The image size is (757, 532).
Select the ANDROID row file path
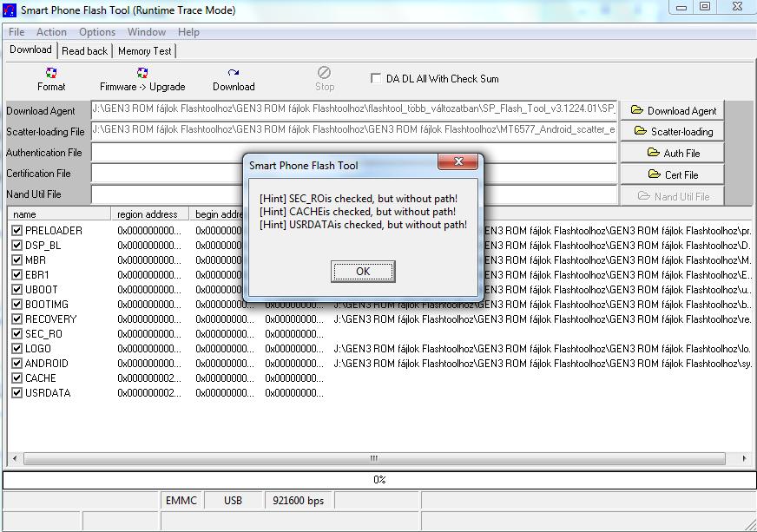tap(543, 363)
